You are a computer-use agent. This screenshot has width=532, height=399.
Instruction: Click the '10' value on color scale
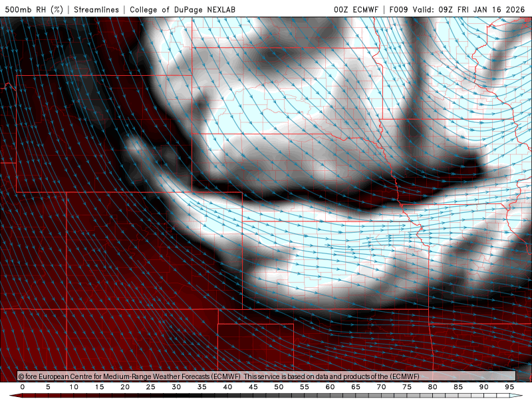74,387
